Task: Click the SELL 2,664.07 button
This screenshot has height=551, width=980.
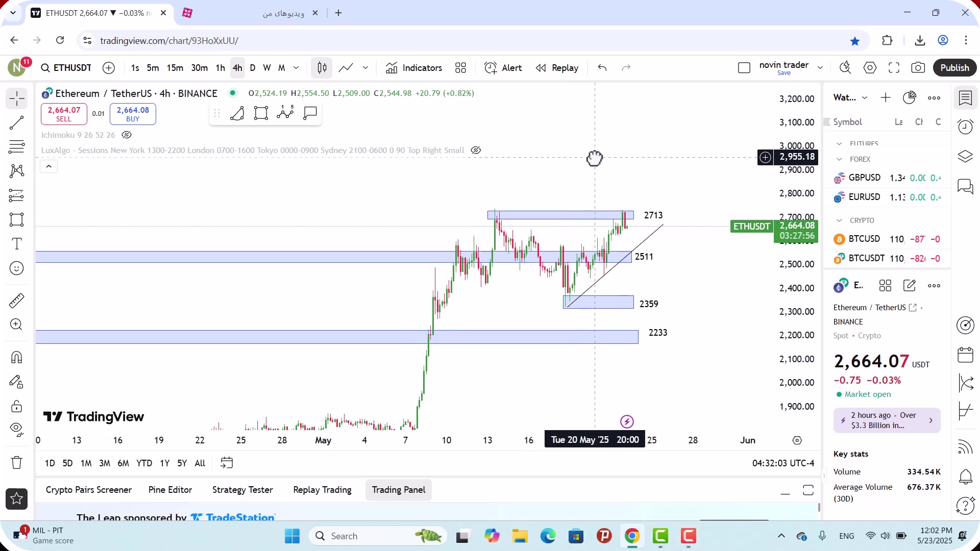Action: (x=64, y=114)
